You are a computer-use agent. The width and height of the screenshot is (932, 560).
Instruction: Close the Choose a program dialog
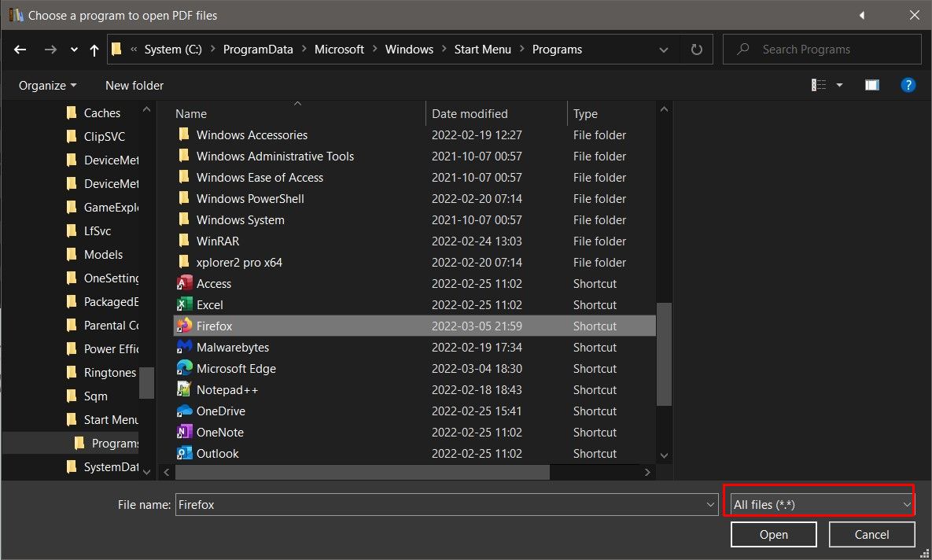[x=914, y=15]
